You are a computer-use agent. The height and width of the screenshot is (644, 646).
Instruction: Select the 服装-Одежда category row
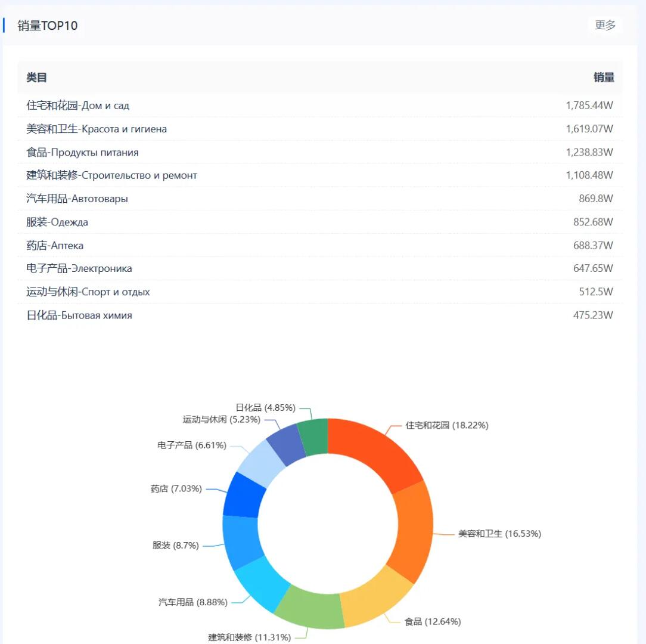(x=319, y=222)
